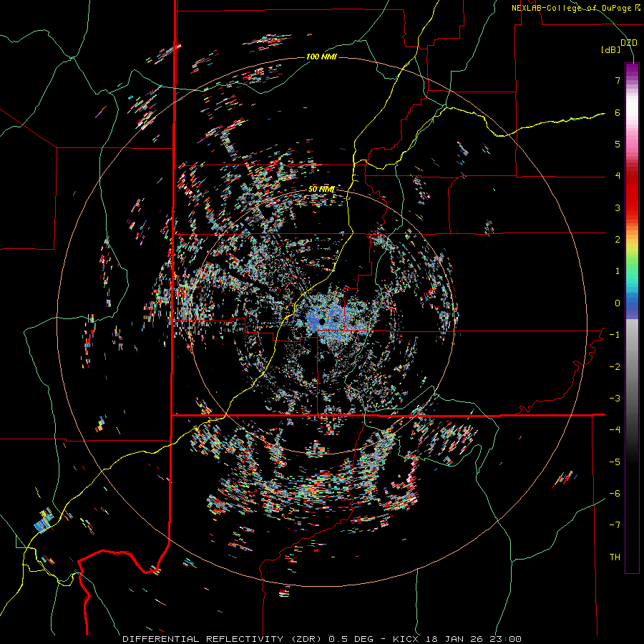Click the 0.5 DEG elevation text
644x644 pixels.
(350, 639)
